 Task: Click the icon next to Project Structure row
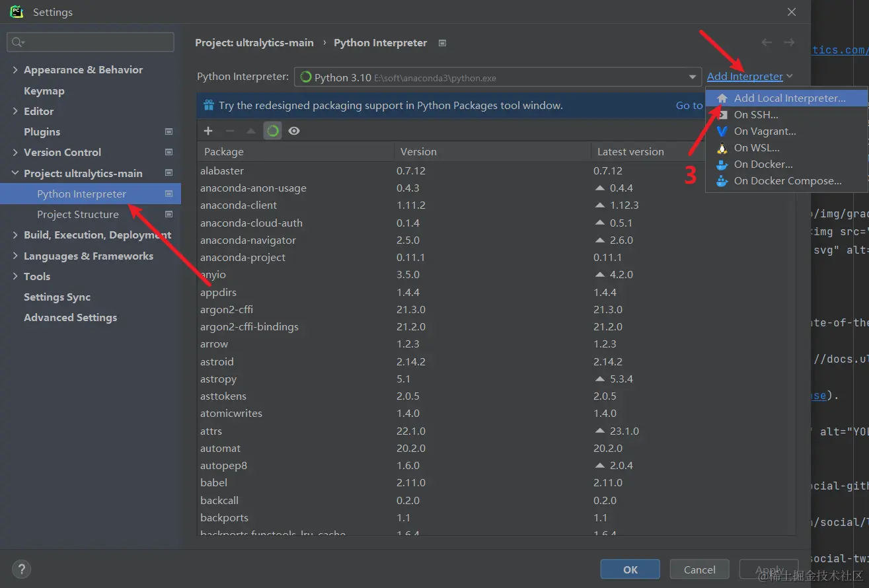click(169, 214)
